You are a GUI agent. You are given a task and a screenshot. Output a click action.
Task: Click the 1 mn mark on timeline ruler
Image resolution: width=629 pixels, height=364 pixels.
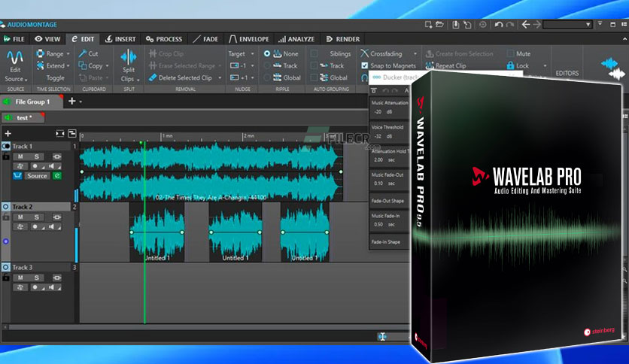click(x=167, y=136)
